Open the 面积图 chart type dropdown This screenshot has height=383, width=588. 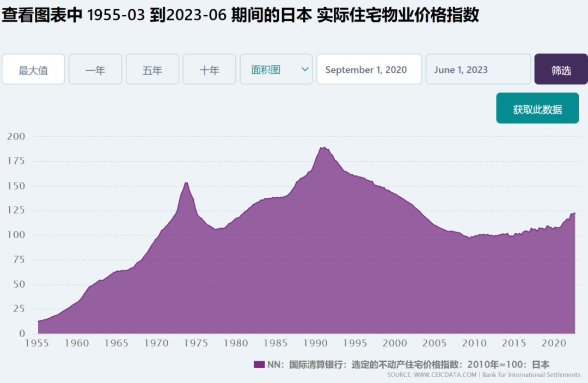pos(277,69)
